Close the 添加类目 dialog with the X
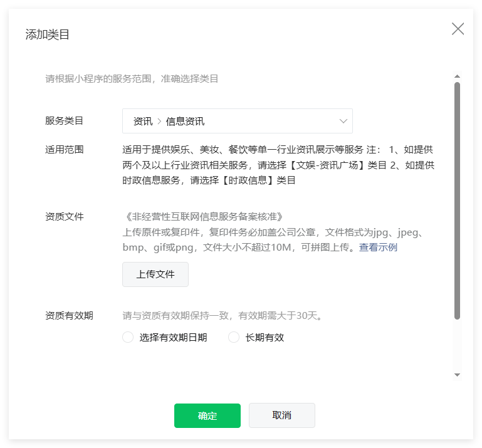The width and height of the screenshot is (482, 448). tap(458, 29)
